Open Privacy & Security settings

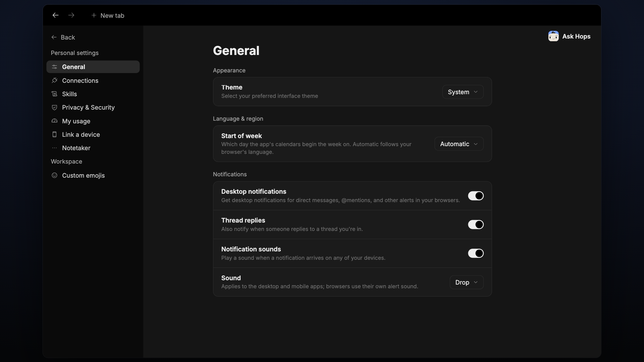(93, 108)
